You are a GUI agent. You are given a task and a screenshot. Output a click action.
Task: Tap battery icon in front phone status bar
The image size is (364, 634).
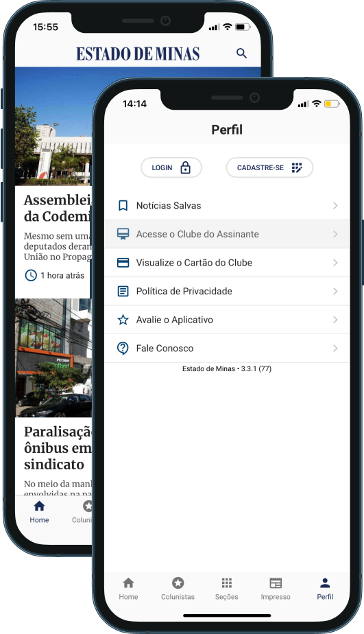(x=332, y=104)
